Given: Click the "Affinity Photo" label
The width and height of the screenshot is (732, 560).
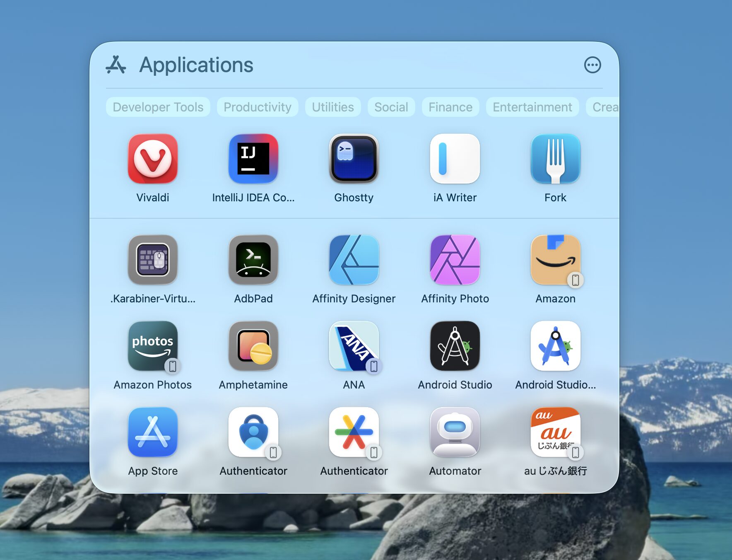Looking at the screenshot, I should coord(455,299).
